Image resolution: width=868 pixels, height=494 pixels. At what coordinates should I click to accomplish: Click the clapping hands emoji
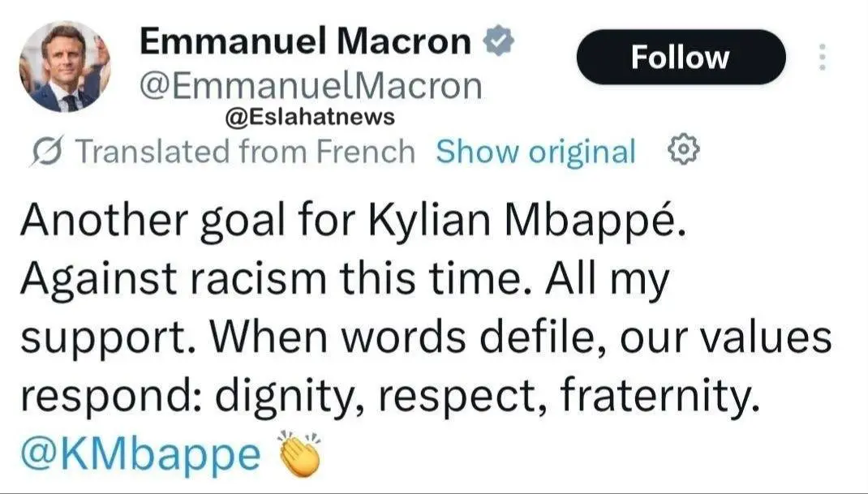click(x=299, y=454)
